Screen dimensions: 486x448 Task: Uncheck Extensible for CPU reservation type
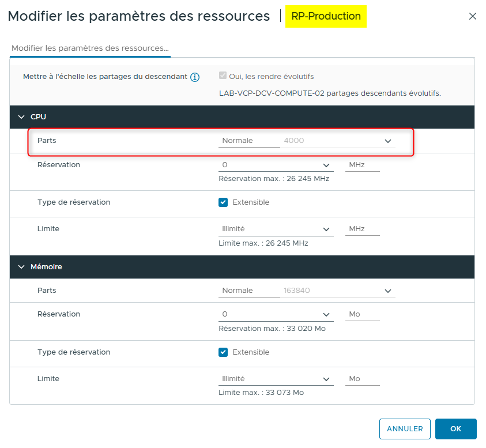(224, 202)
